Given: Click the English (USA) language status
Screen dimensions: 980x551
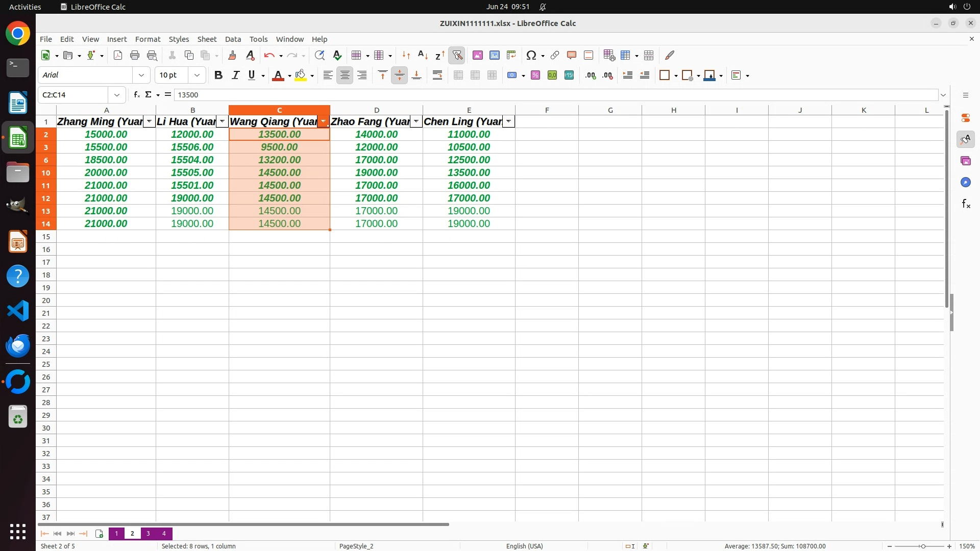Looking at the screenshot, I should (524, 546).
